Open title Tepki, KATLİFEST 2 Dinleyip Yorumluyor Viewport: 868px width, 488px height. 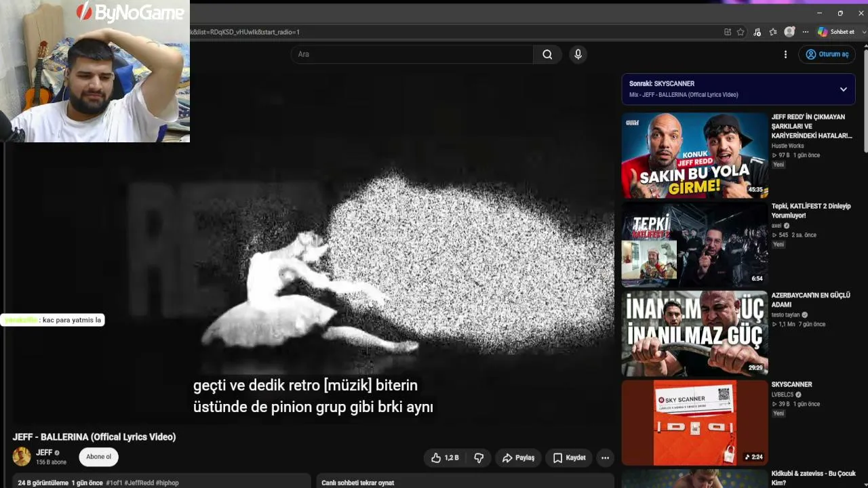click(811, 211)
